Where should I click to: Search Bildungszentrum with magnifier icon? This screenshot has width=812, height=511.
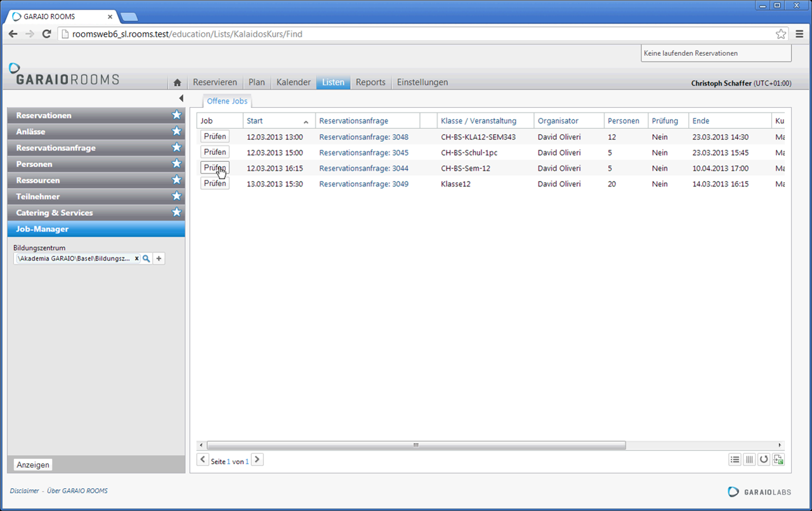[147, 258]
